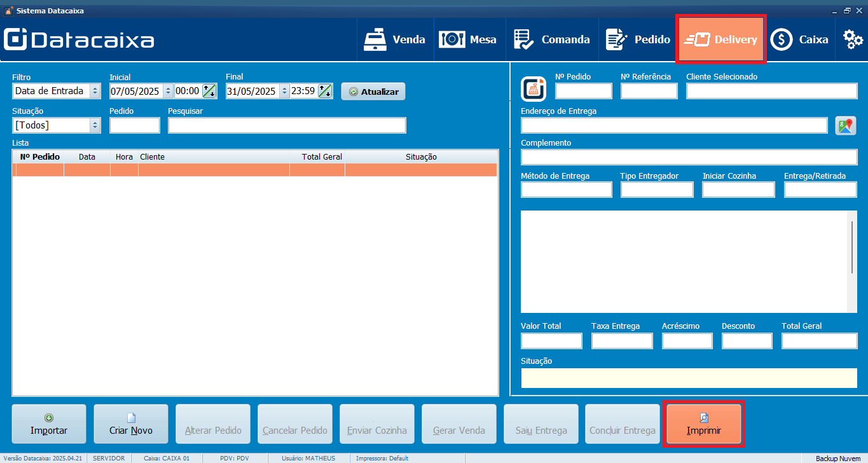The width and height of the screenshot is (868, 463).
Task: Expand the Filtro dropdown
Action: [x=95, y=91]
